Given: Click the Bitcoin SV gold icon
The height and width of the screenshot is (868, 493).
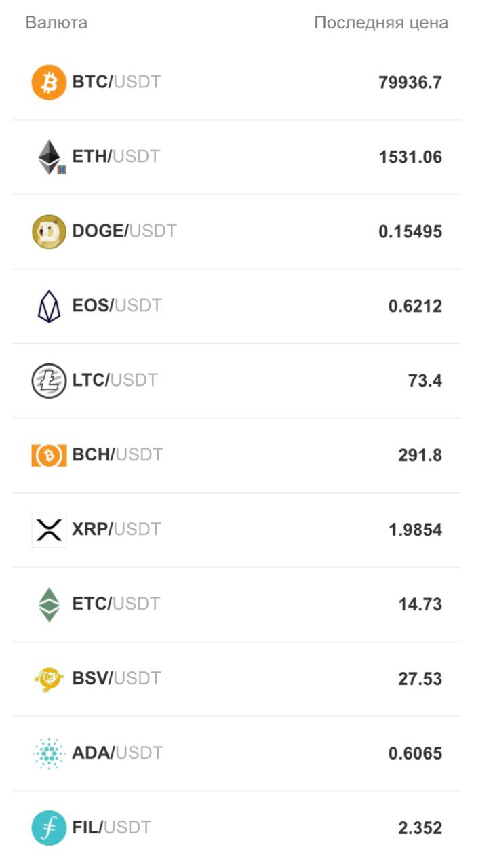Looking at the screenshot, I should [x=49, y=679].
